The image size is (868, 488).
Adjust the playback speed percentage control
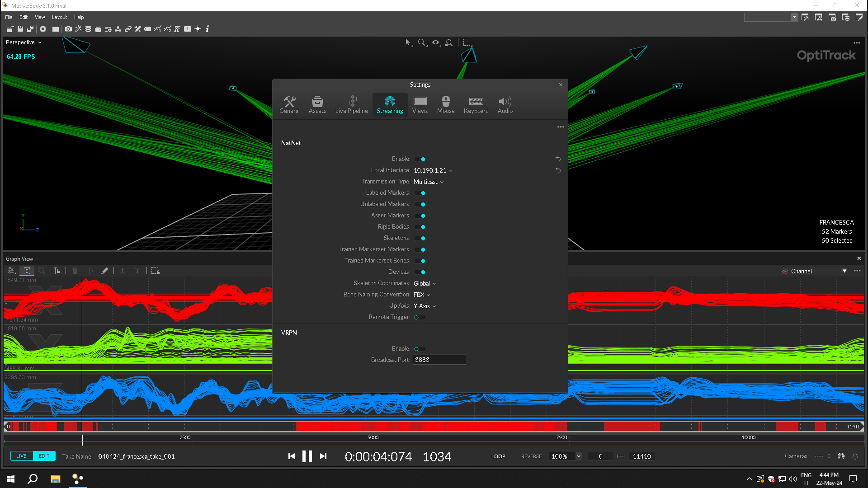564,456
